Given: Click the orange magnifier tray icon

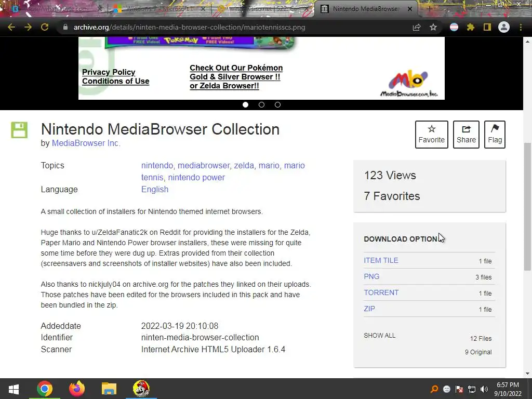Looking at the screenshot, I should (434, 389).
